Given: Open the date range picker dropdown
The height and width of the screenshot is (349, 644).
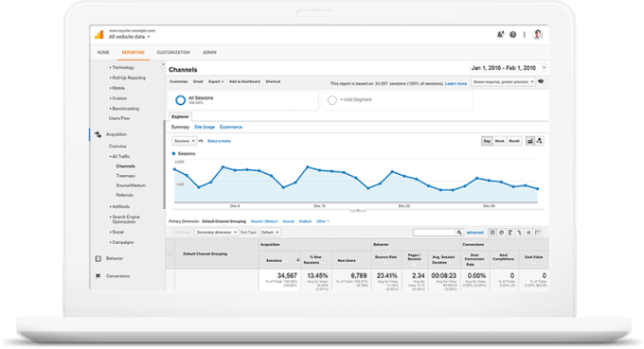Looking at the screenshot, I should pyautogui.click(x=509, y=68).
